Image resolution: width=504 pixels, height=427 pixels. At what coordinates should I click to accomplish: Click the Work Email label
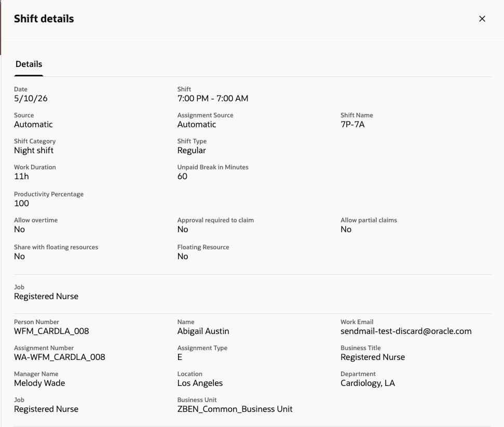(357, 322)
